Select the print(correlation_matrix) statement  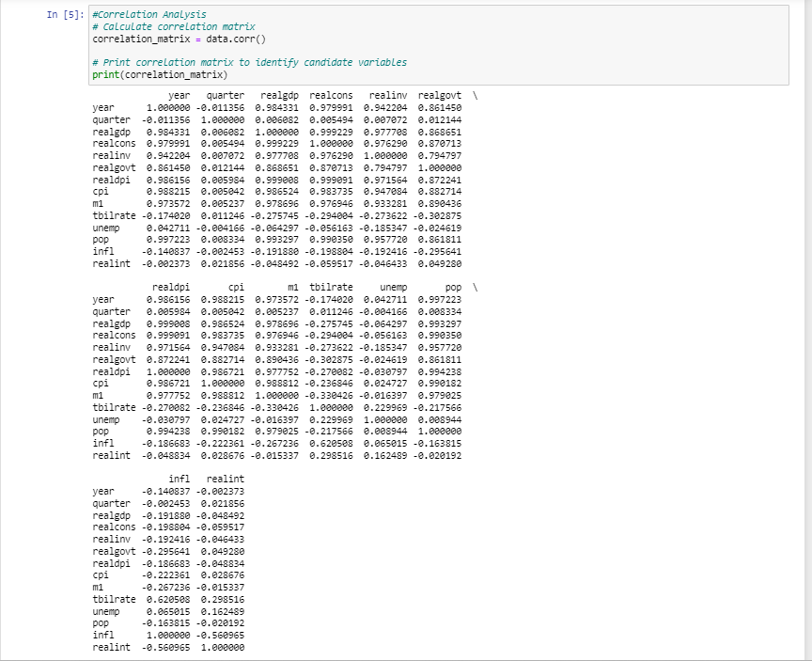tap(159, 75)
